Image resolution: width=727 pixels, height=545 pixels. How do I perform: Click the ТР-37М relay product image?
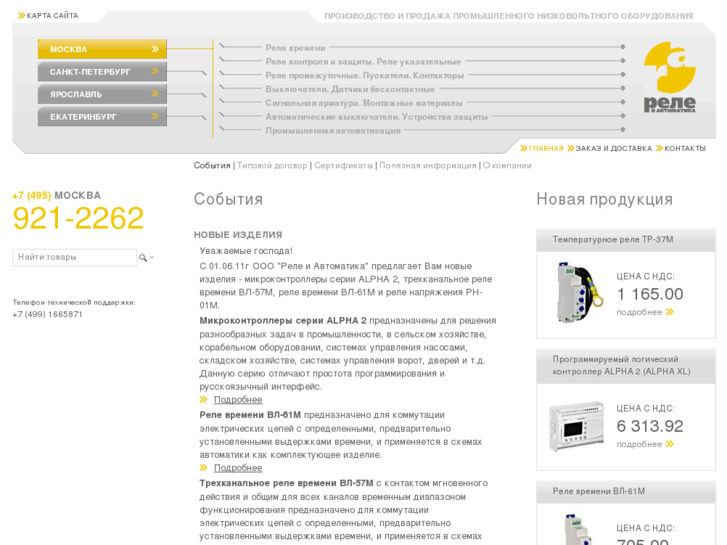(578, 292)
